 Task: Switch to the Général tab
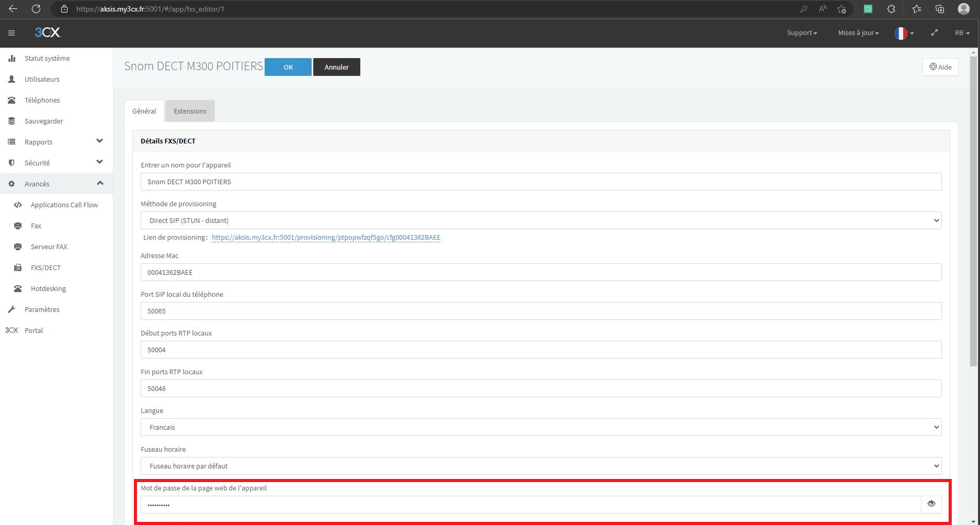[x=144, y=111]
